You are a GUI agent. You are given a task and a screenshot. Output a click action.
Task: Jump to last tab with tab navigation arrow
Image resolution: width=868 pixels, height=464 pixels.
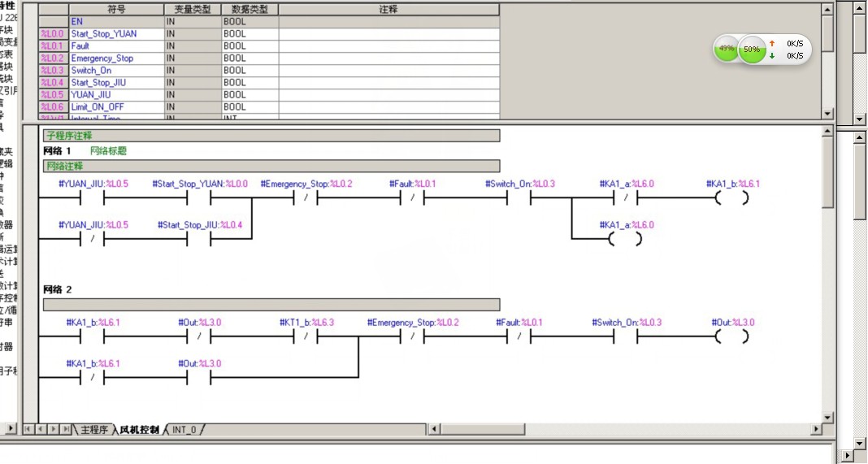pos(65,429)
